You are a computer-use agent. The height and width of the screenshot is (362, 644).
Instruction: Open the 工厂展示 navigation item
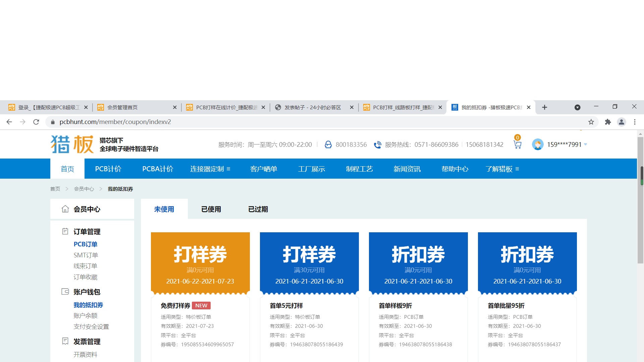pyautogui.click(x=312, y=169)
